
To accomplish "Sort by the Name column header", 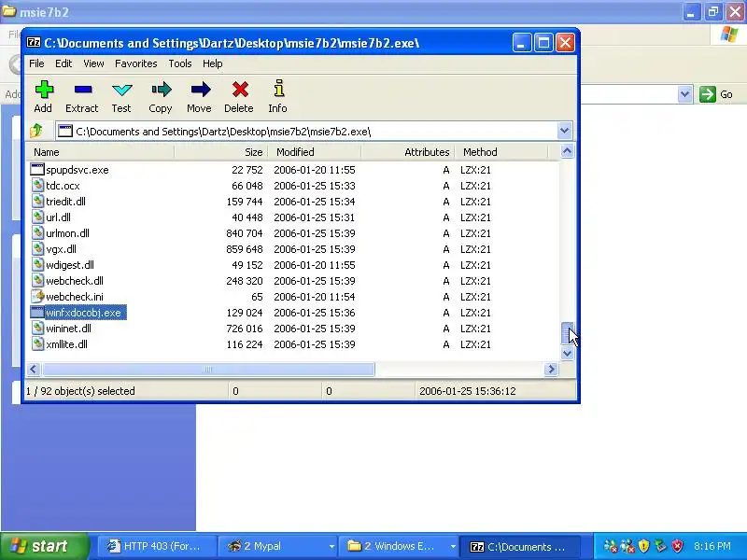I will pos(101,152).
